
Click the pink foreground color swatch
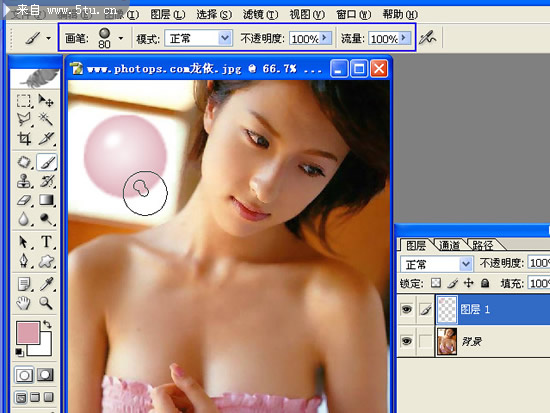click(28, 333)
